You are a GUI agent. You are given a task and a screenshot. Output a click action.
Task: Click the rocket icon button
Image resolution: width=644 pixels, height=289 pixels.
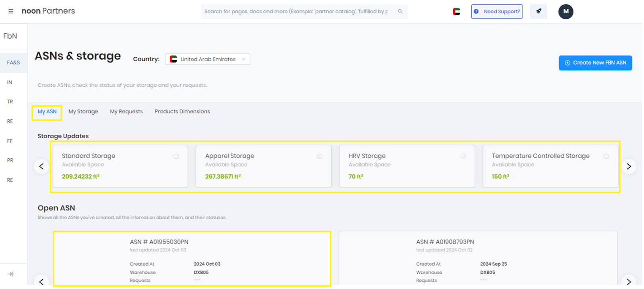tap(539, 11)
